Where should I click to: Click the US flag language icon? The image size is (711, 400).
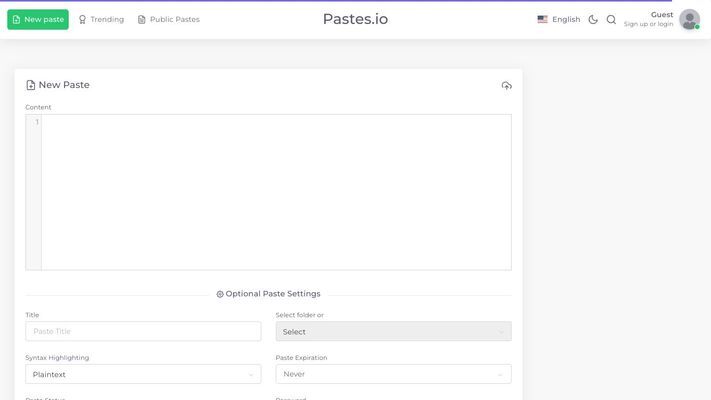[542, 20]
